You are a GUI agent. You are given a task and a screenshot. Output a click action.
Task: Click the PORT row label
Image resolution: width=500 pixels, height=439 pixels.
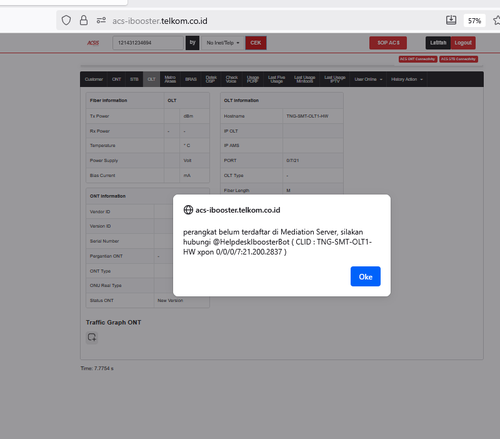230,160
